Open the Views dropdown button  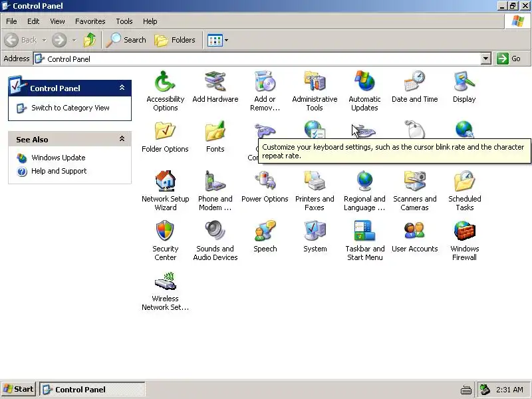click(x=218, y=41)
